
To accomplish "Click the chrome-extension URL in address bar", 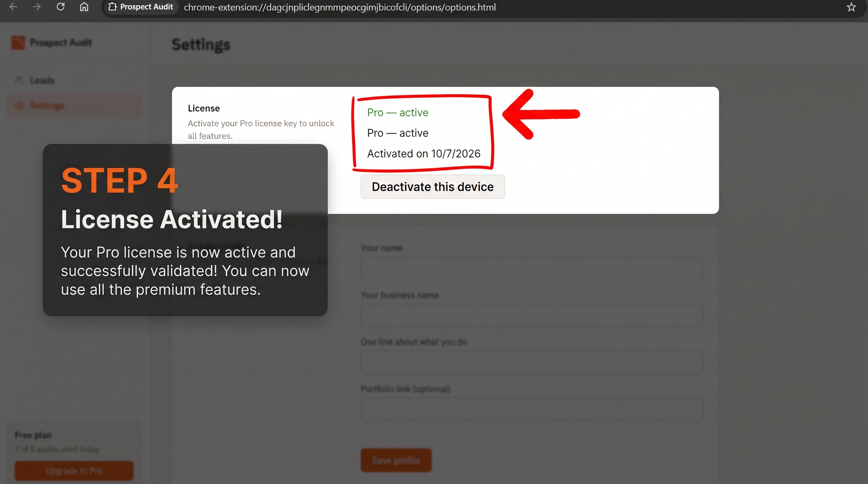I will [x=340, y=7].
